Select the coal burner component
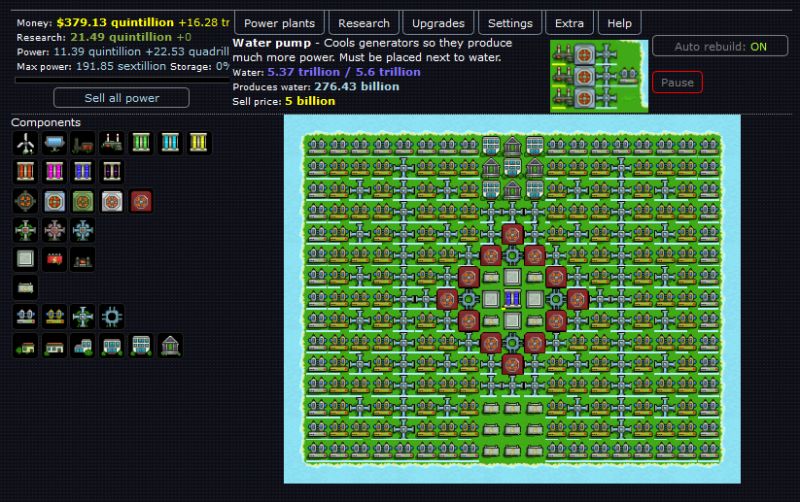 click(x=83, y=143)
